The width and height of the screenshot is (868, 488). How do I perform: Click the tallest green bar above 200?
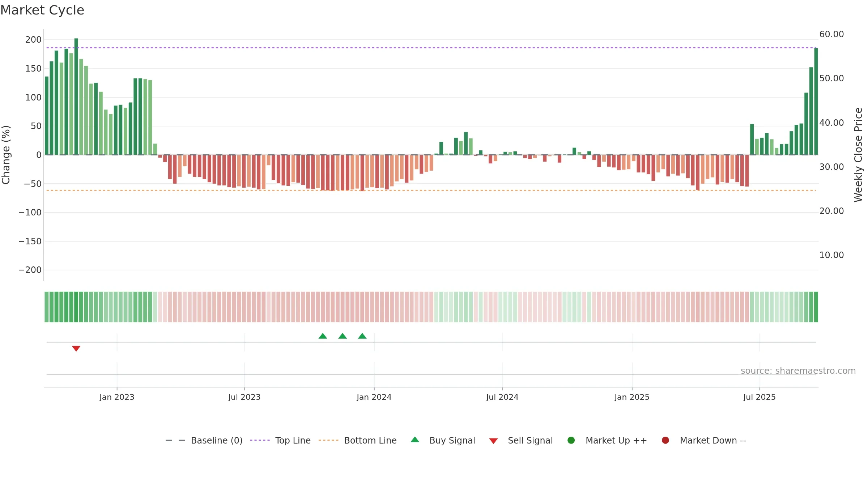[x=76, y=97]
